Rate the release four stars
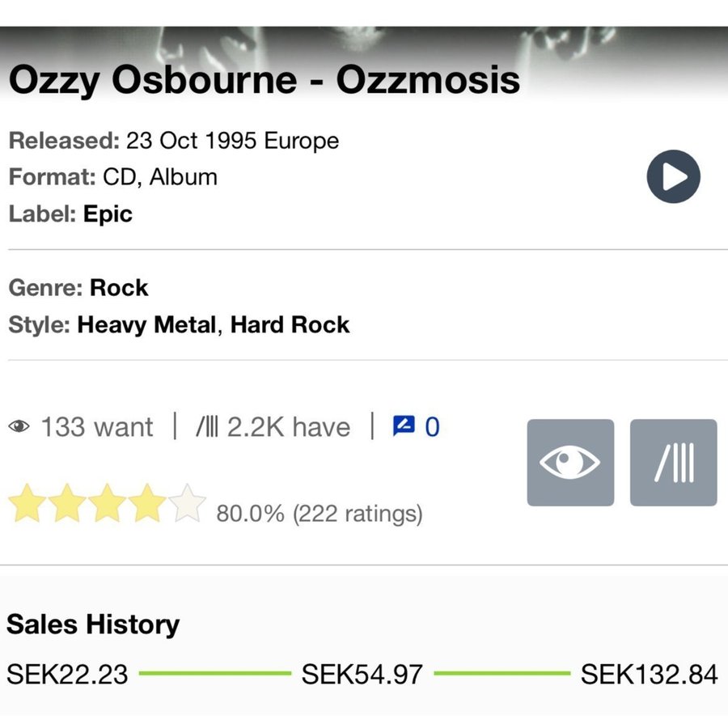The image size is (728, 728). pos(146,503)
